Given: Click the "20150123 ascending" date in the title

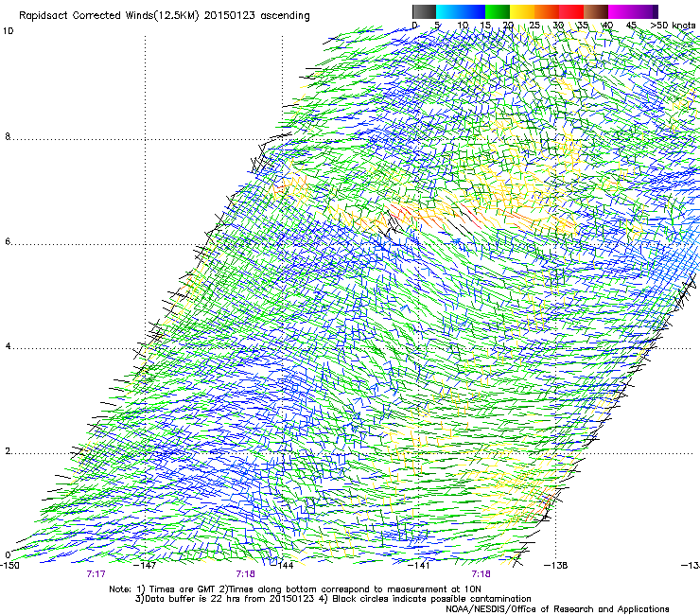Looking at the screenshot, I should point(256,16).
